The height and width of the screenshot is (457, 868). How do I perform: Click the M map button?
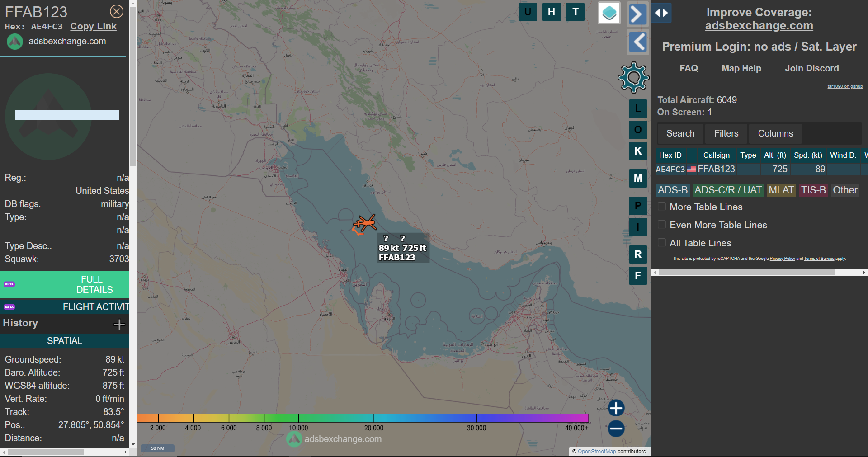point(638,178)
